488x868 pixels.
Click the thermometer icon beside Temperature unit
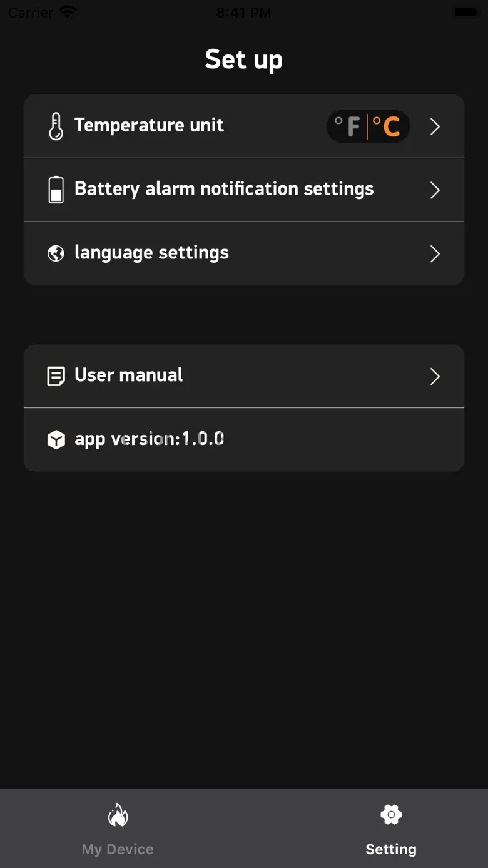pyautogui.click(x=56, y=126)
